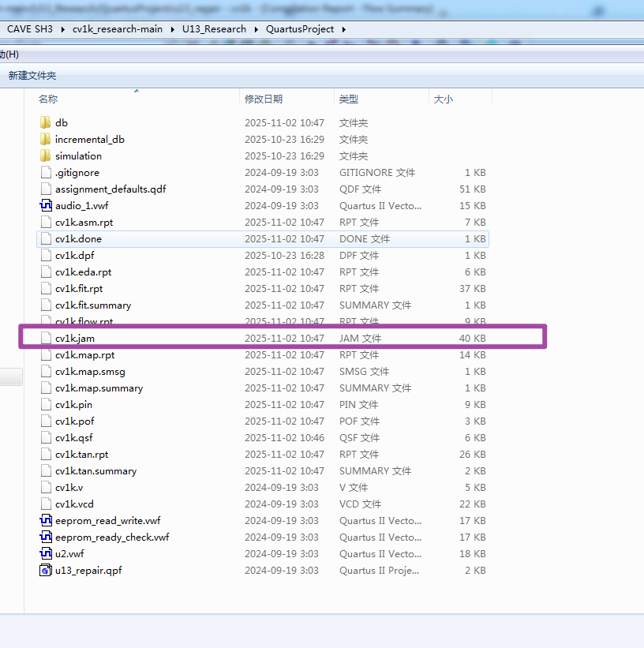Select the file name cv1k.map.smsg
Viewport: 644px width, 648px height.
coord(90,372)
